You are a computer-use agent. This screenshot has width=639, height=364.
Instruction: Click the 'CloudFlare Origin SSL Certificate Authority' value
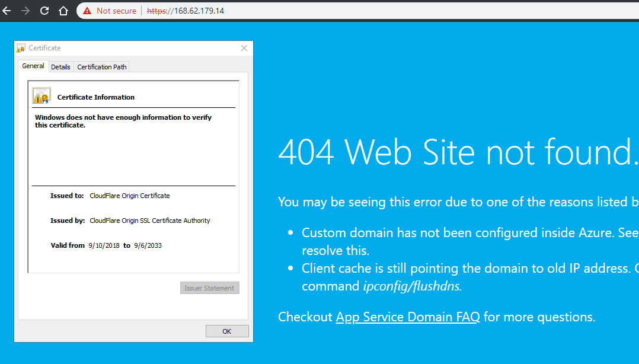[x=149, y=221]
